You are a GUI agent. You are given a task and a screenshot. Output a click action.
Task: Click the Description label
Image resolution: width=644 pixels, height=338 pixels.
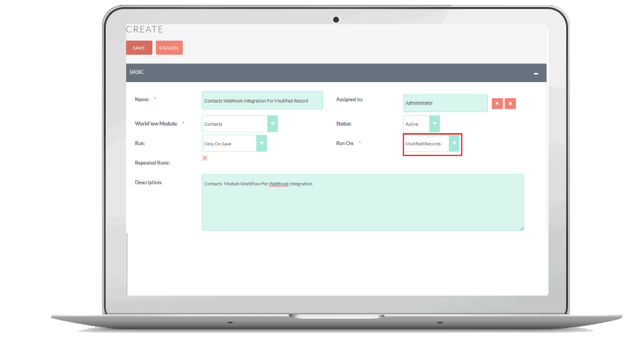[148, 182]
